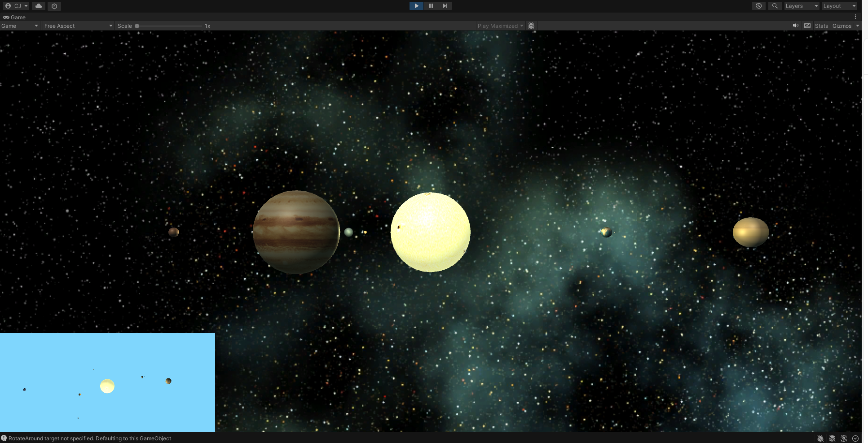
Task: Open the Layout dropdown
Action: [839, 6]
